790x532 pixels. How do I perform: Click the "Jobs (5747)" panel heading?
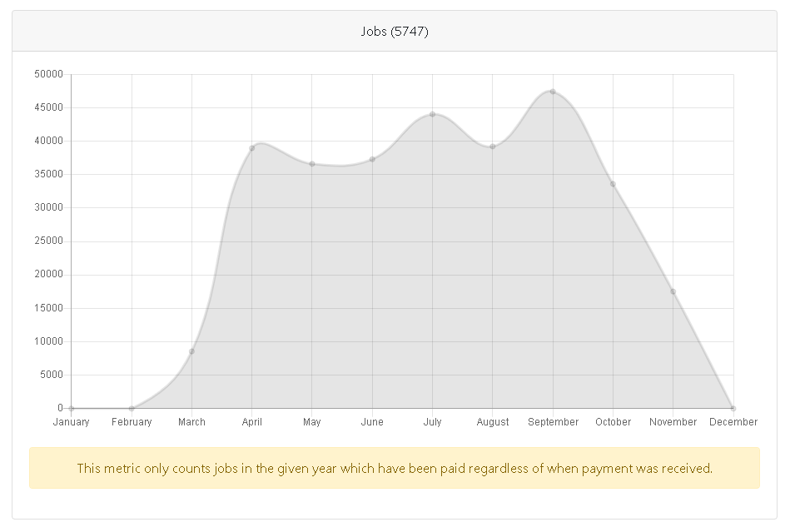coord(395,32)
